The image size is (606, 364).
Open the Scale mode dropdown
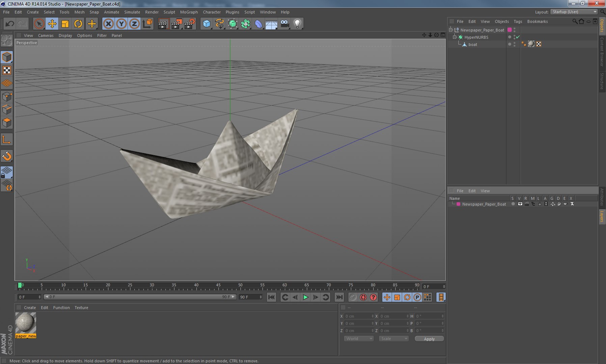coord(393,338)
